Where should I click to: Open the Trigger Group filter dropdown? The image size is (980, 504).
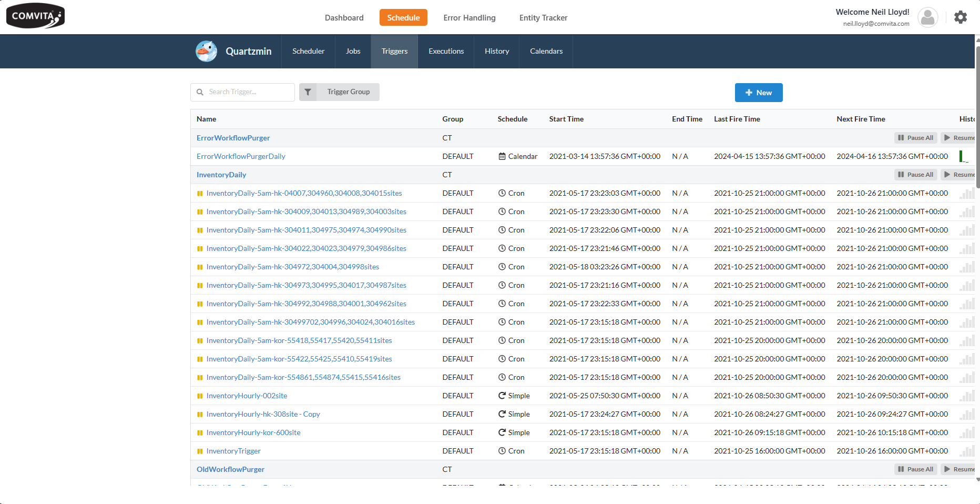click(348, 92)
